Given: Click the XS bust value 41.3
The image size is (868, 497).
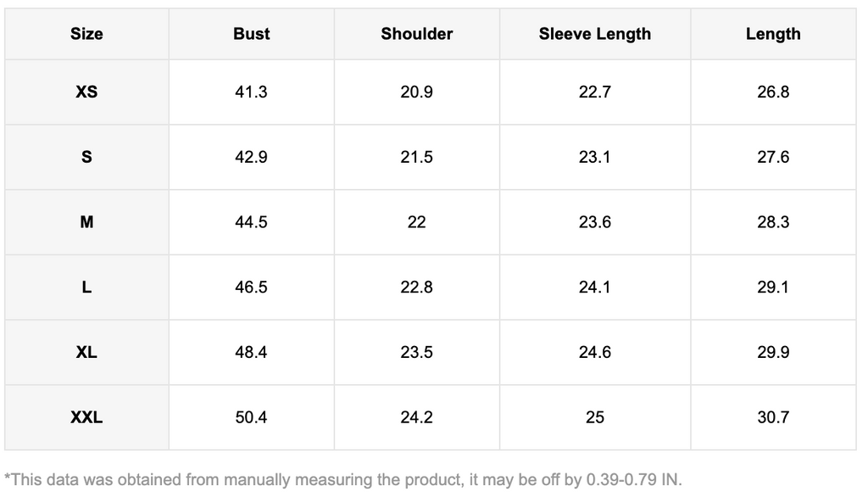Looking at the screenshot, I should tap(251, 92).
